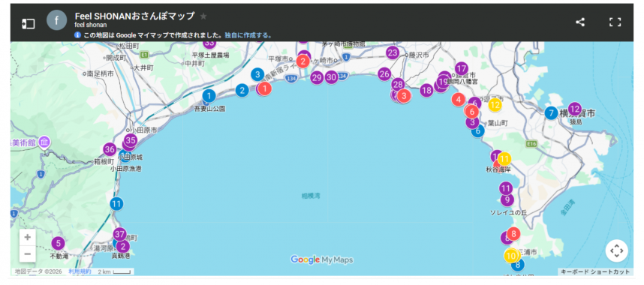Select purple marker 17 near 鎌倉市
The width and height of the screenshot is (644, 285).
point(462,68)
